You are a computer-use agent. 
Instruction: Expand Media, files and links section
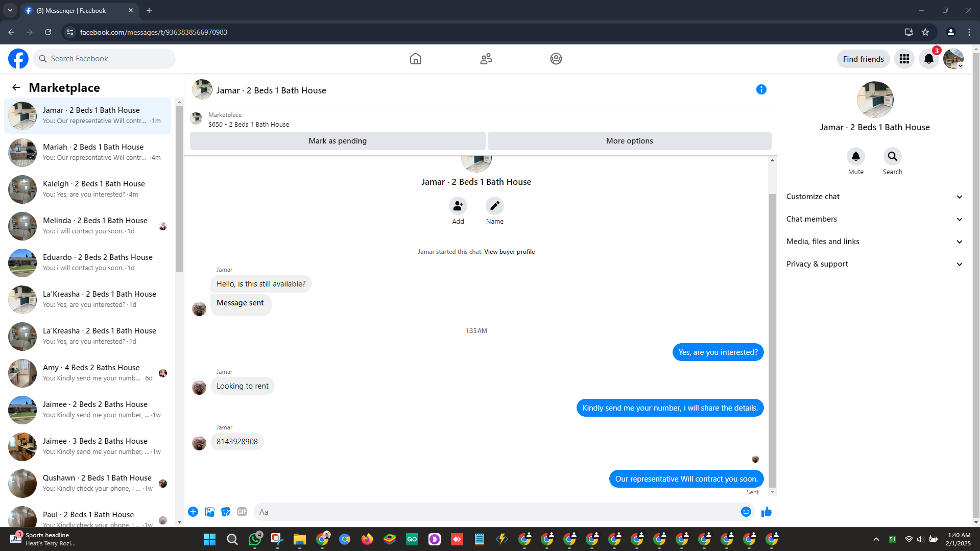click(x=875, y=242)
